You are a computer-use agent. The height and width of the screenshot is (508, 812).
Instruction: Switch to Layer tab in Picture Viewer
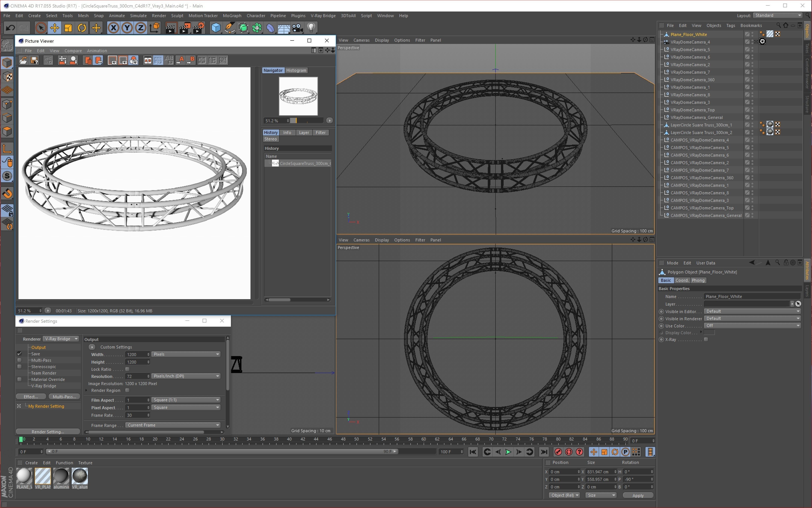click(304, 132)
